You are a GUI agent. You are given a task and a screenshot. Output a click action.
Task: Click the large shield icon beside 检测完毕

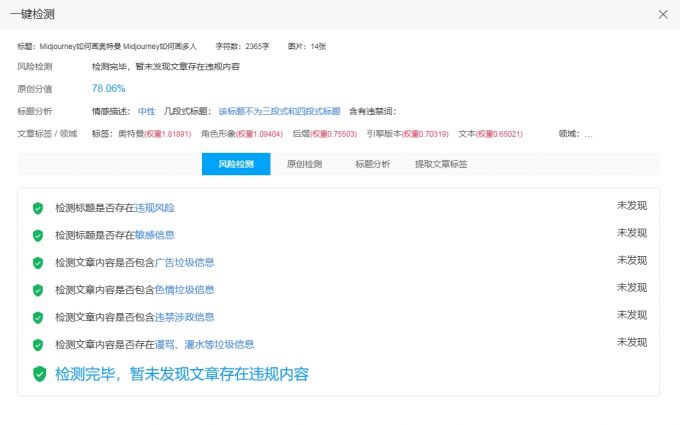pos(39,374)
